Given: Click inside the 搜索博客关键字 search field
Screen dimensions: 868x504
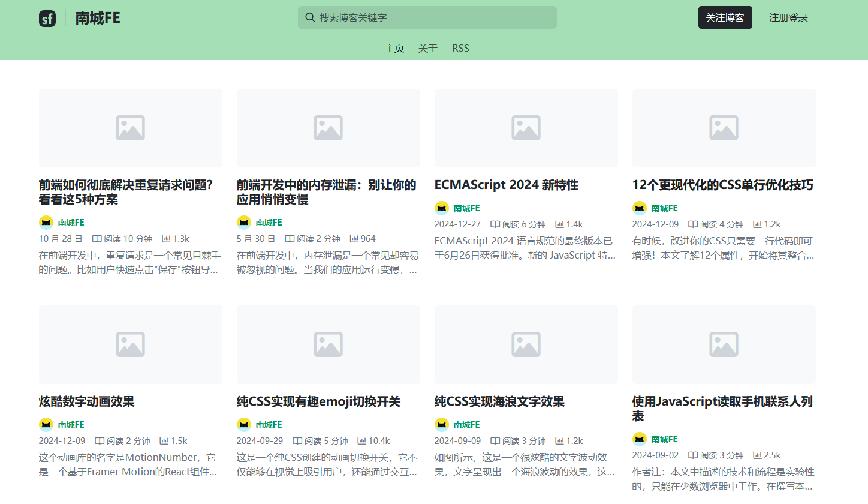Looking at the screenshot, I should (427, 17).
